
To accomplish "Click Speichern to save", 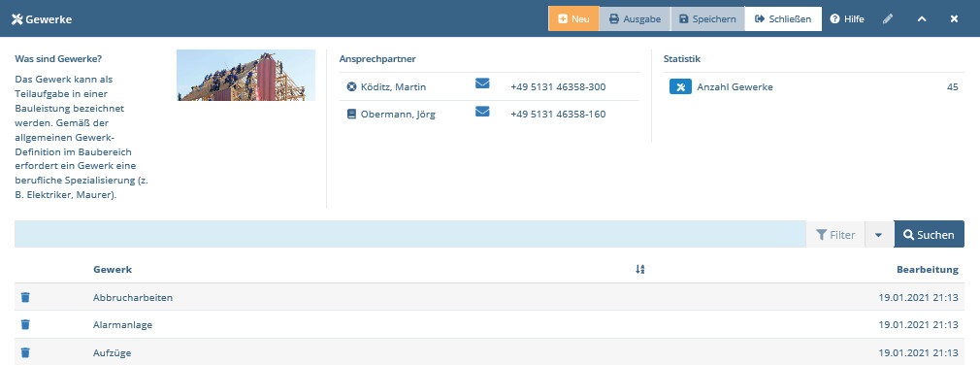I will click(707, 18).
